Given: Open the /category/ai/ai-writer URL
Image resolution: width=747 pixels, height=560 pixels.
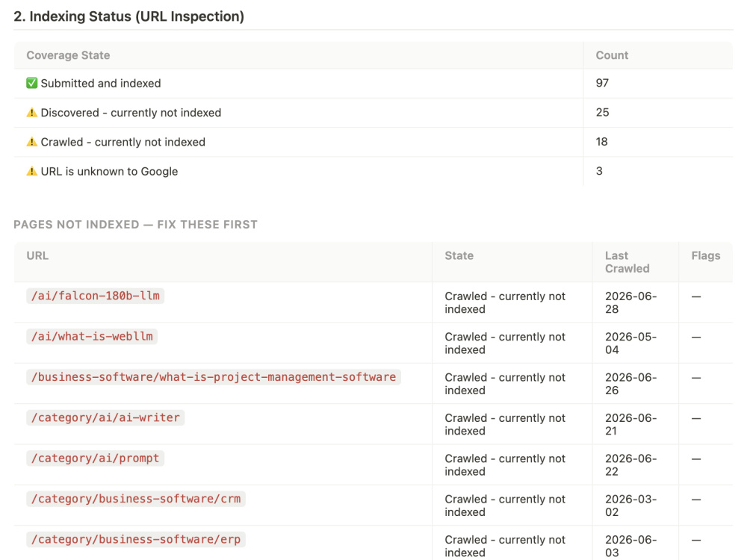Looking at the screenshot, I should (105, 417).
